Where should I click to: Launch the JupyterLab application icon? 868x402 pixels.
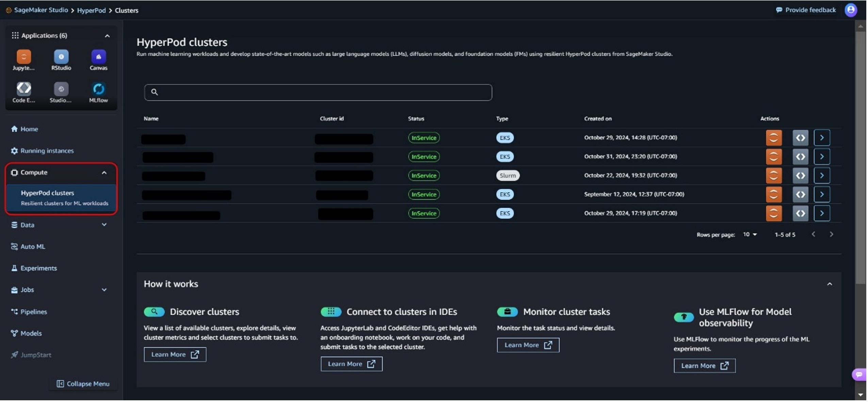(x=23, y=57)
